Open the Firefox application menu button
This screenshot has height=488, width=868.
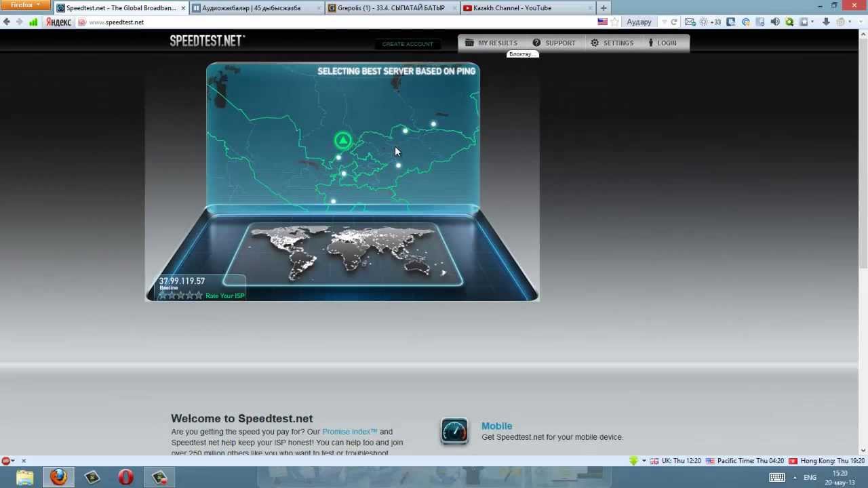pos(25,5)
